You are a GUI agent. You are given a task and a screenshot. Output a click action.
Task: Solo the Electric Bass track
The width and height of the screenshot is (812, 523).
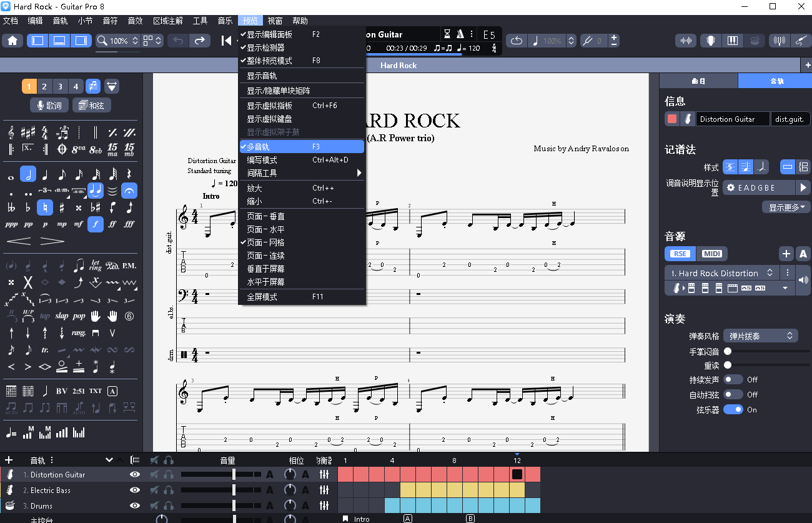(x=169, y=491)
